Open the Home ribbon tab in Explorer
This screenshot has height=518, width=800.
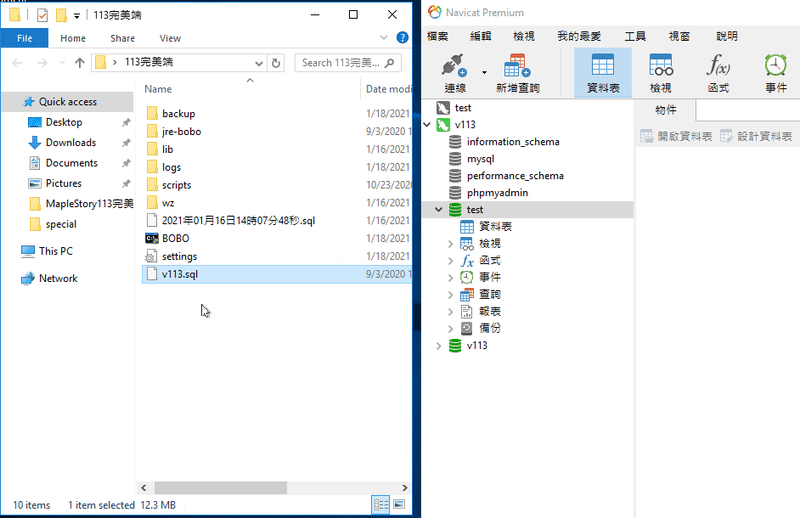point(72,38)
